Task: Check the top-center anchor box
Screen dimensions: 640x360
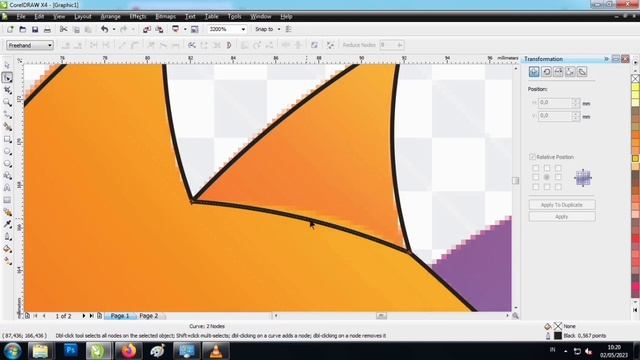Action: coord(547,168)
